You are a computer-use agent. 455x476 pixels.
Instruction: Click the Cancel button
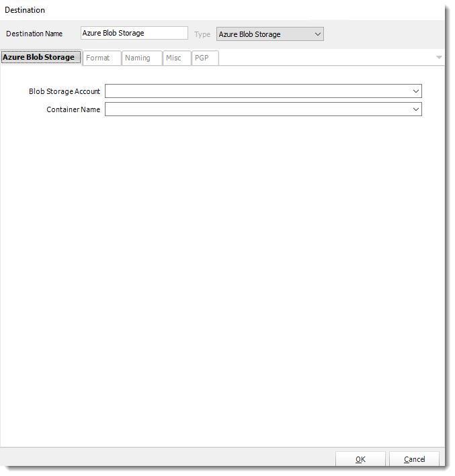click(x=414, y=459)
